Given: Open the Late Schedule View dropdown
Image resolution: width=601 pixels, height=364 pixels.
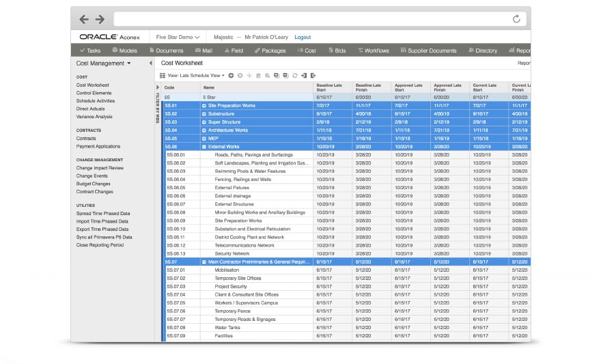Looking at the screenshot, I should (x=195, y=75).
